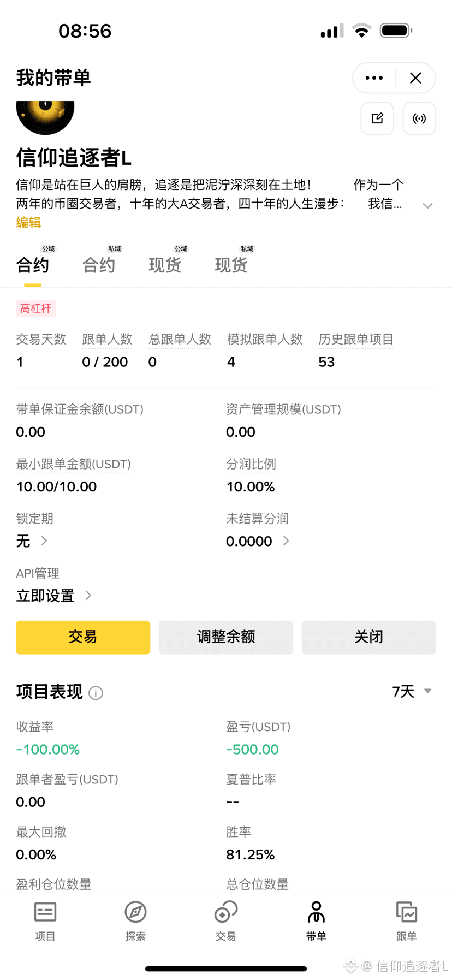
Task: Open the 项目 tab in bottom navigation
Action: [45, 920]
